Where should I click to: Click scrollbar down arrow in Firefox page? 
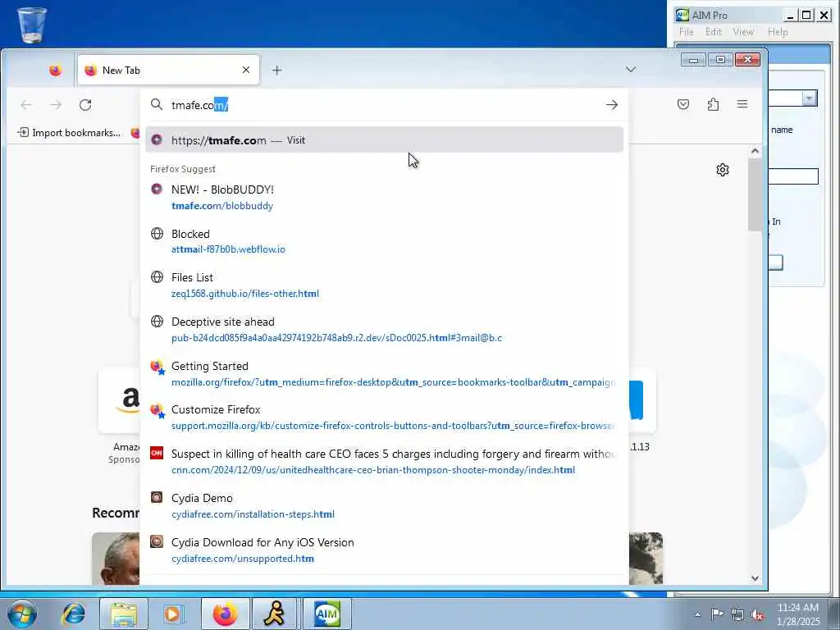[x=755, y=578]
